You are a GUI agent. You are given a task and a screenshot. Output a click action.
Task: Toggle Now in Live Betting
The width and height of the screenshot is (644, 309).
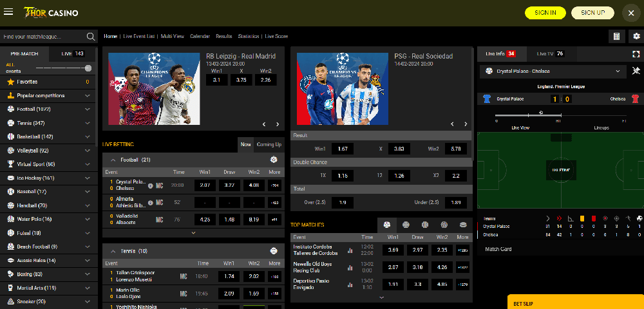[245, 144]
